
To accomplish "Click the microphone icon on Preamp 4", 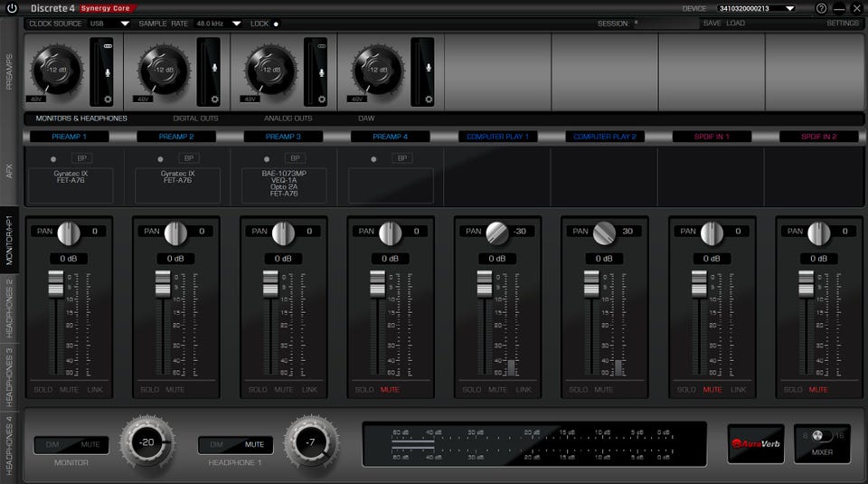I will (428, 68).
